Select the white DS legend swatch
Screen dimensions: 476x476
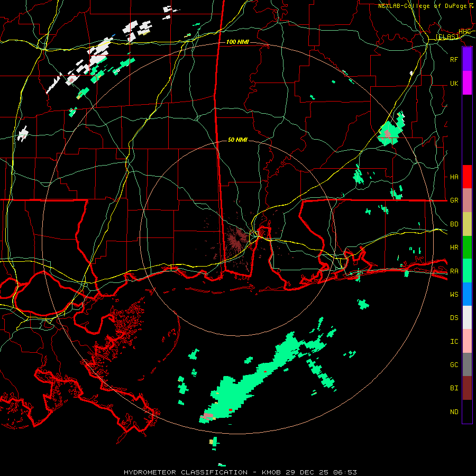pyautogui.click(x=467, y=317)
